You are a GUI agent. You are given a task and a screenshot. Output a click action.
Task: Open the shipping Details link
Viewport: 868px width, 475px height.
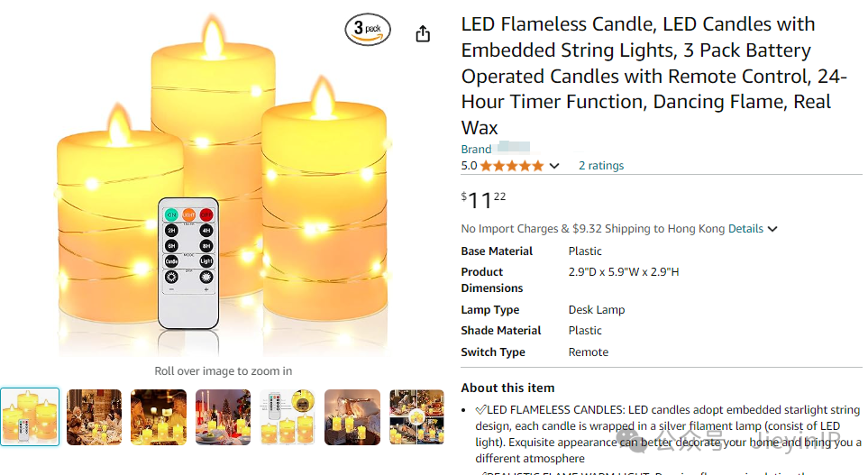(x=745, y=229)
